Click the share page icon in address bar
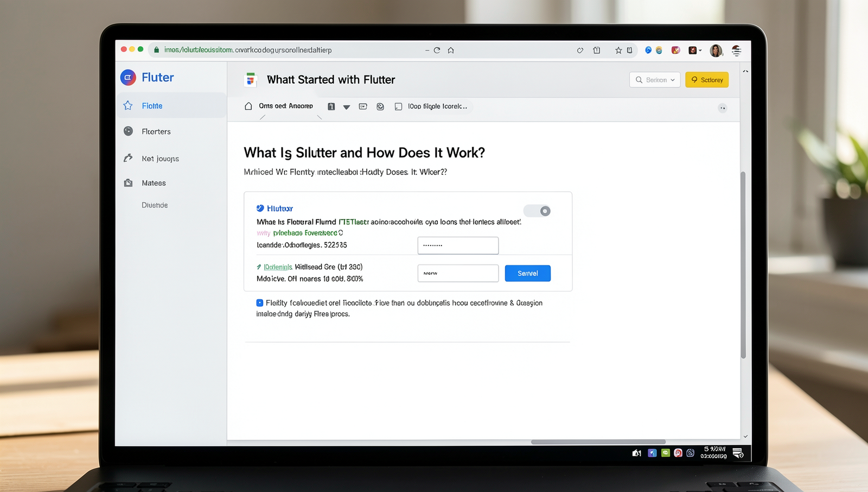The height and width of the screenshot is (492, 868). tap(597, 51)
